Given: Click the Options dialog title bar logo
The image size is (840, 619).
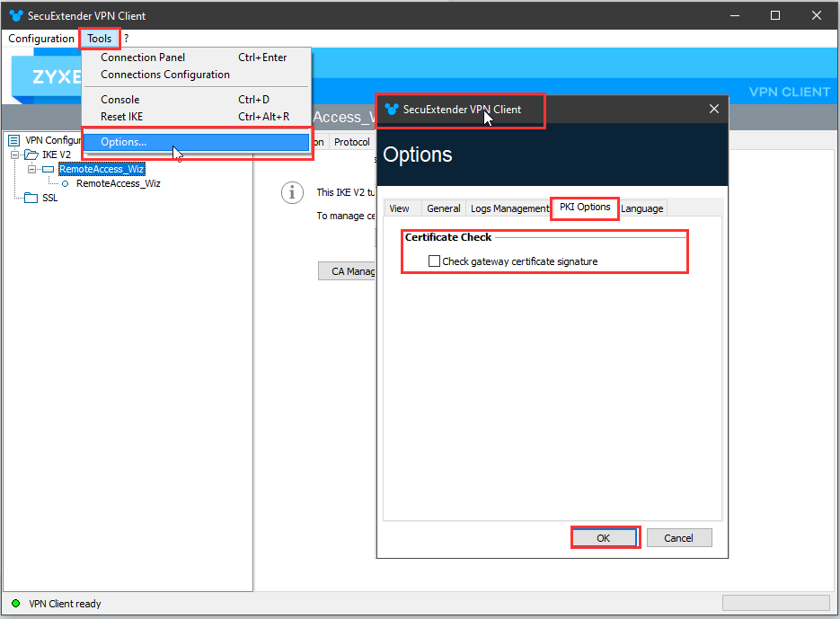Looking at the screenshot, I should (391, 110).
